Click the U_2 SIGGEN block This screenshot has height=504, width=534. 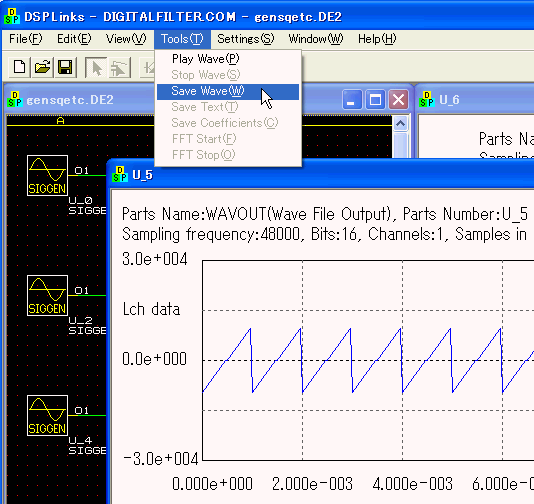pyautogui.click(x=47, y=296)
